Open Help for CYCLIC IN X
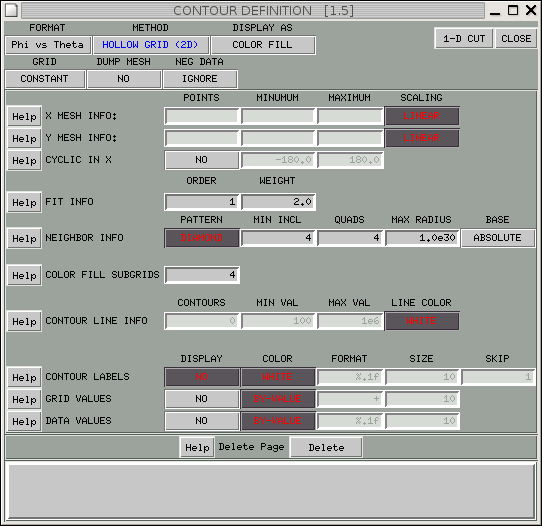542x526 pixels. 24,160
